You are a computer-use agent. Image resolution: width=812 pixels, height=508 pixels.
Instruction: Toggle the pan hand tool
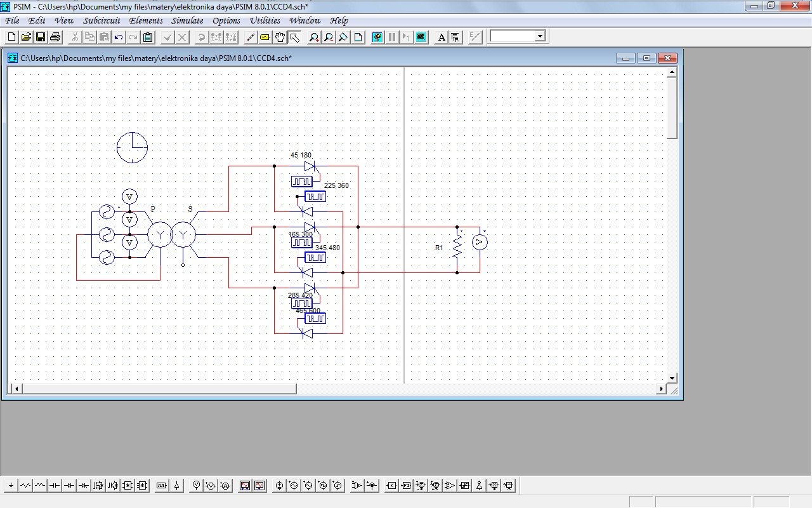[x=280, y=36]
